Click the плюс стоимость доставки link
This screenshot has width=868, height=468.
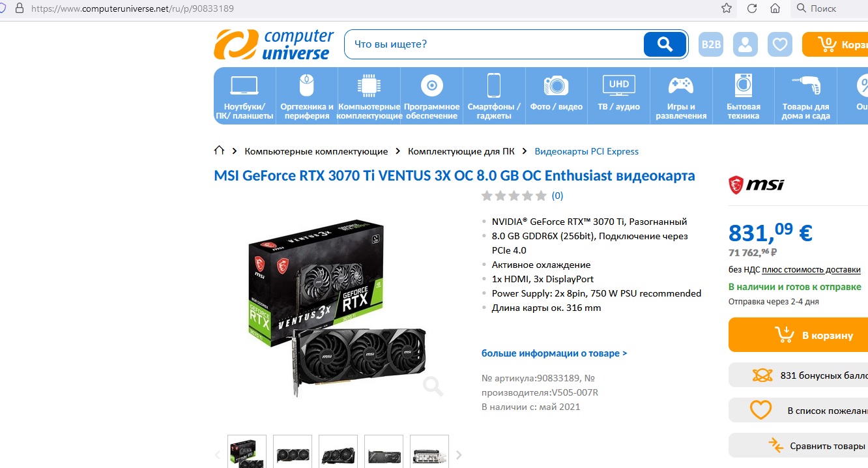pyautogui.click(x=811, y=270)
